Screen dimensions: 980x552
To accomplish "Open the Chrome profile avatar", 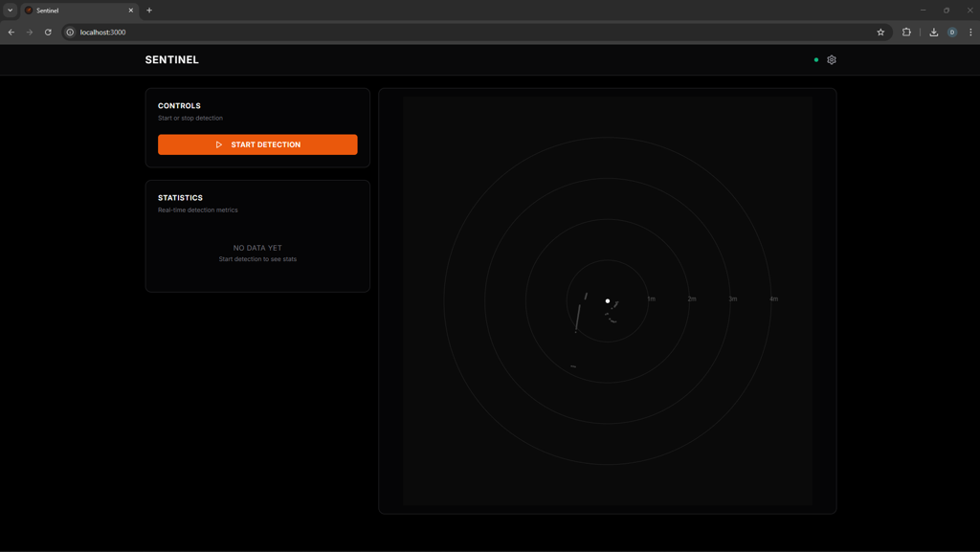I will pyautogui.click(x=952, y=33).
